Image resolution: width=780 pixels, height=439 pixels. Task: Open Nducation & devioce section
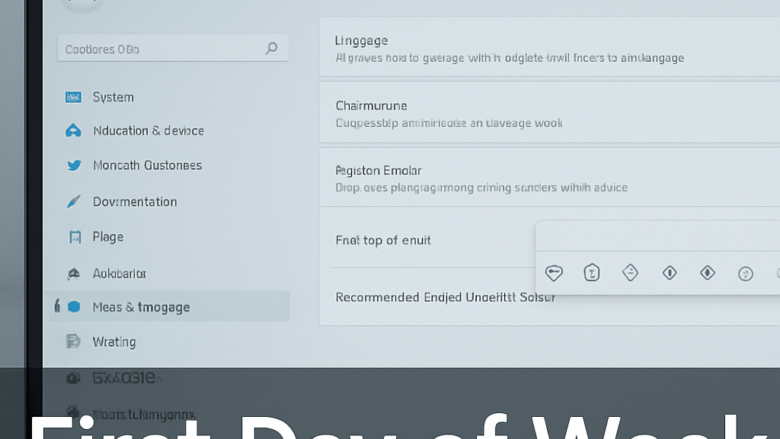[148, 130]
